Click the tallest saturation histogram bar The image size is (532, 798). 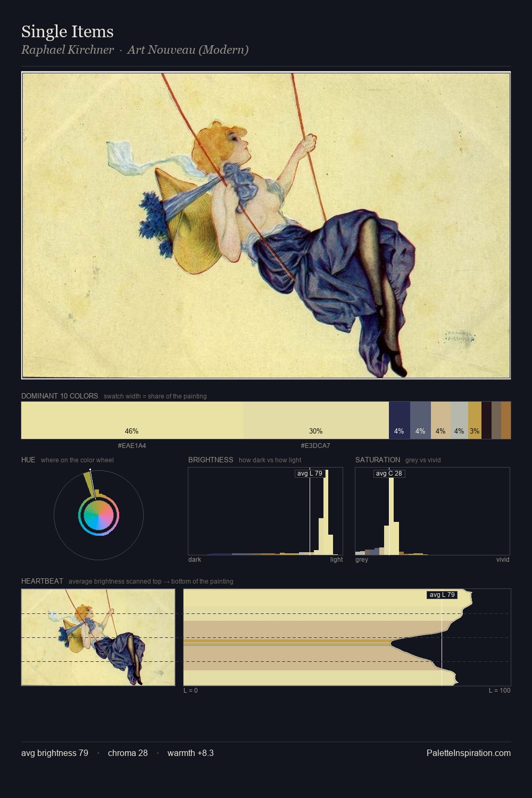pos(392,512)
